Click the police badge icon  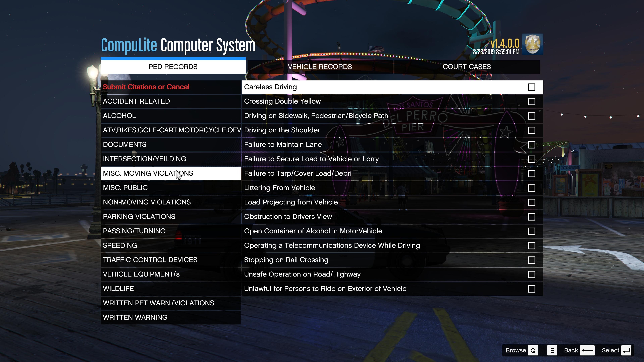point(532,44)
